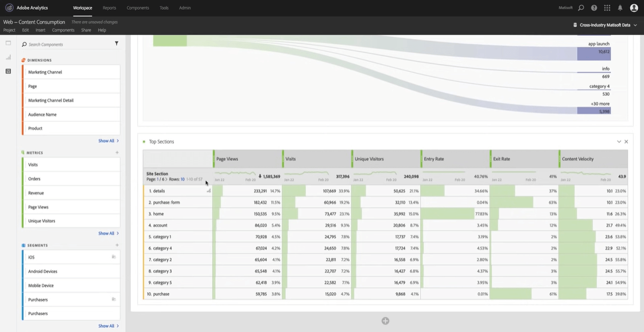Open the Reports tab

[109, 8]
